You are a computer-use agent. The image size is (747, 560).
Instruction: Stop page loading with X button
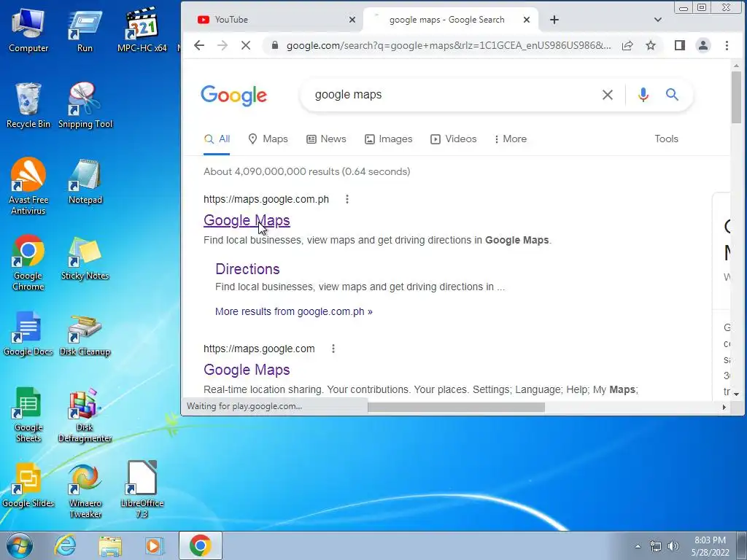click(x=246, y=45)
